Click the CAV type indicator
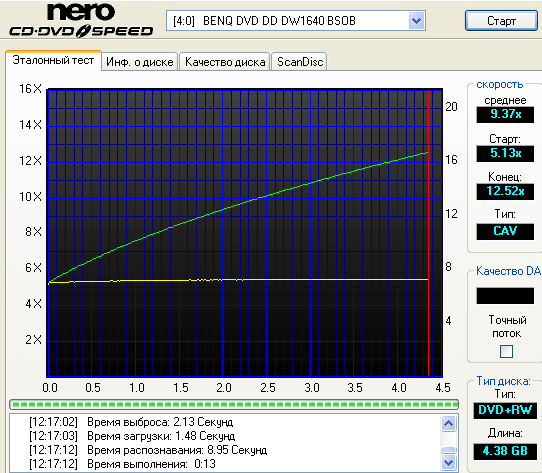This screenshot has width=542, height=473. click(505, 231)
